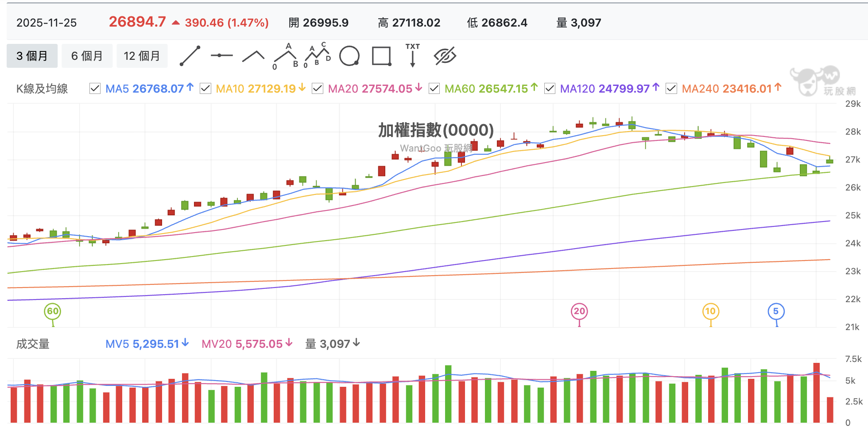Switch chart range to 3 個月

click(32, 56)
